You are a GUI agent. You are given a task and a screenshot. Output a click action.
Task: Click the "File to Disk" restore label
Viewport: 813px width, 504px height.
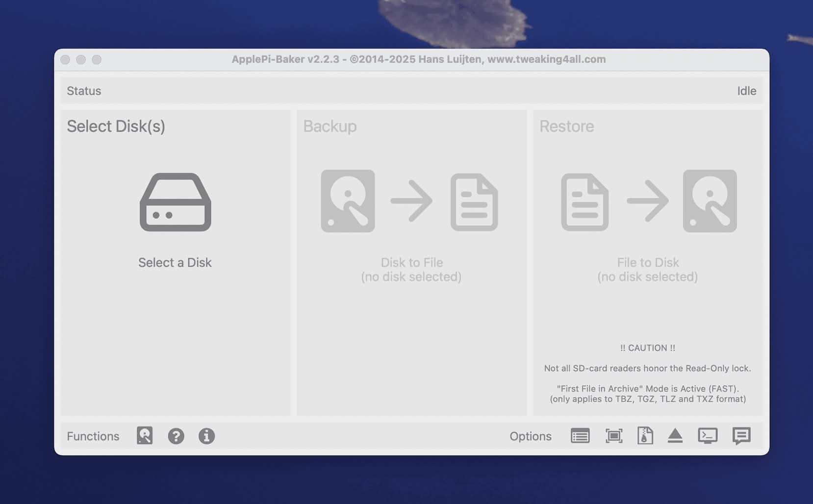648,262
